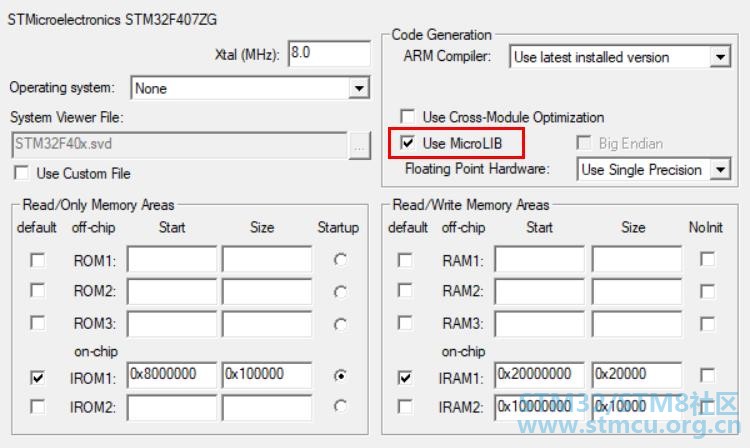Click the STM32F40x.svd file field
The width and height of the screenshot is (750, 448).
[179, 145]
